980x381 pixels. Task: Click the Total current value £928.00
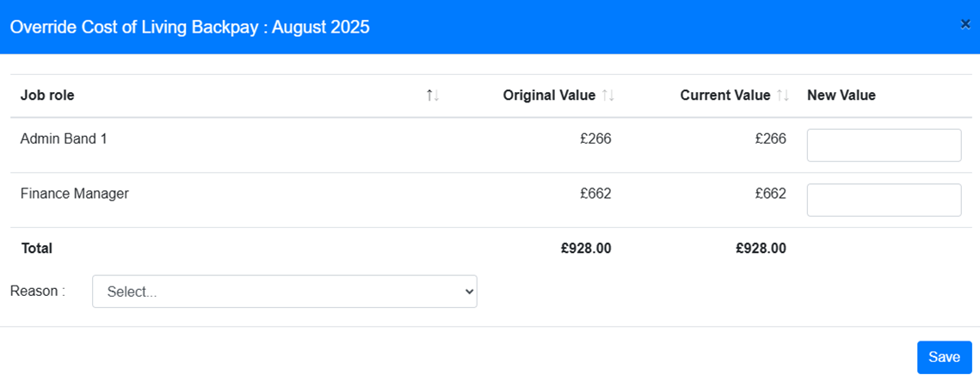[x=761, y=249]
